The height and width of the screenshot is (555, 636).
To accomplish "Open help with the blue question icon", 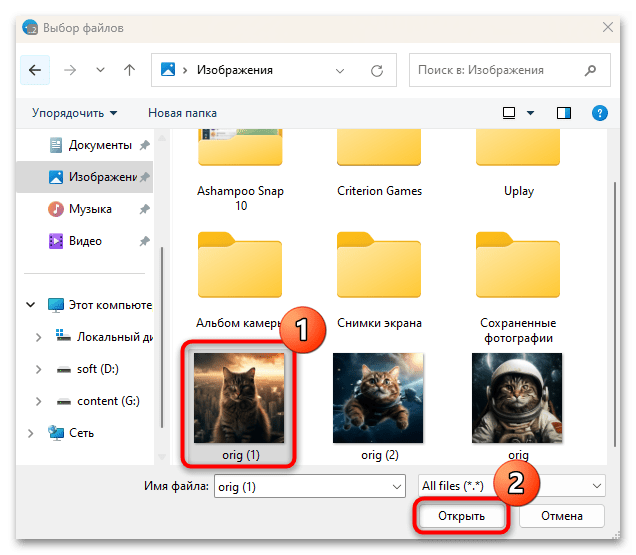I will click(599, 113).
